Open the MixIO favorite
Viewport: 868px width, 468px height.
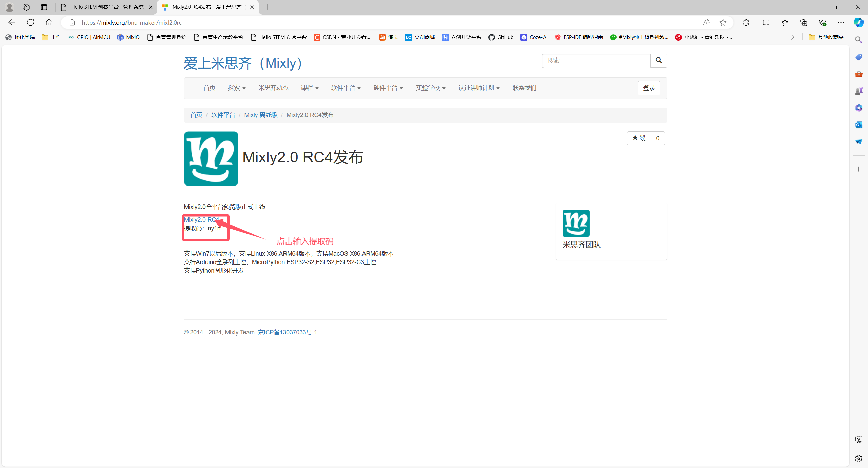click(x=128, y=37)
